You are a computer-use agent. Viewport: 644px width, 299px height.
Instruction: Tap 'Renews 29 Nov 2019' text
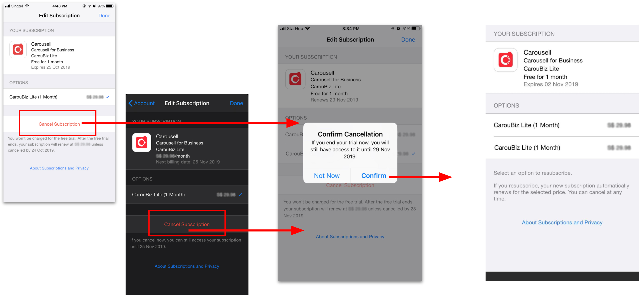pyautogui.click(x=334, y=100)
